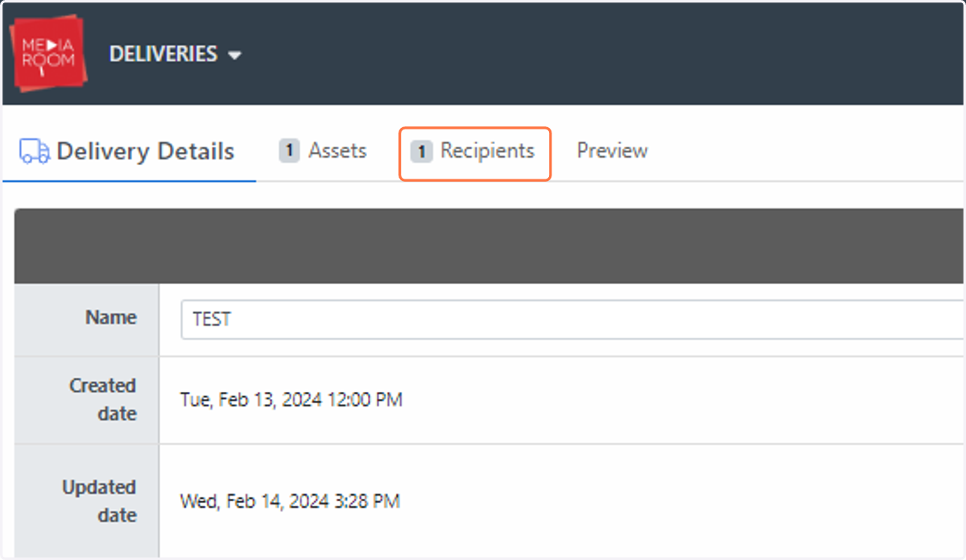The width and height of the screenshot is (966, 560).
Task: Click the Media Room logo
Action: (x=48, y=52)
